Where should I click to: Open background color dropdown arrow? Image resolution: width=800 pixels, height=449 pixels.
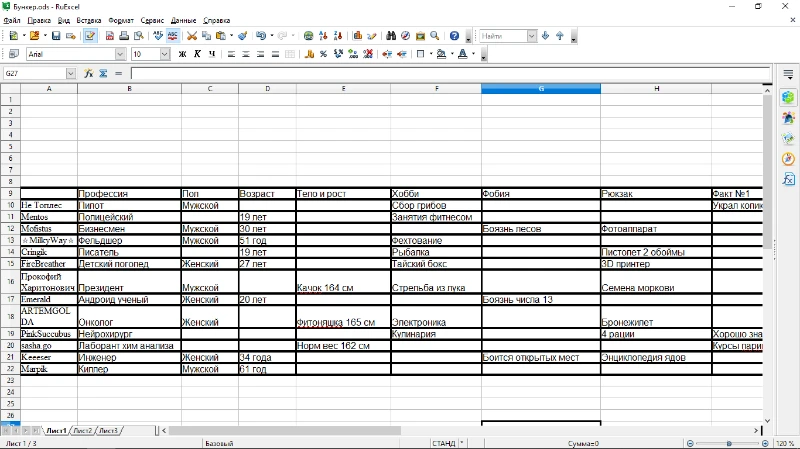point(452,54)
